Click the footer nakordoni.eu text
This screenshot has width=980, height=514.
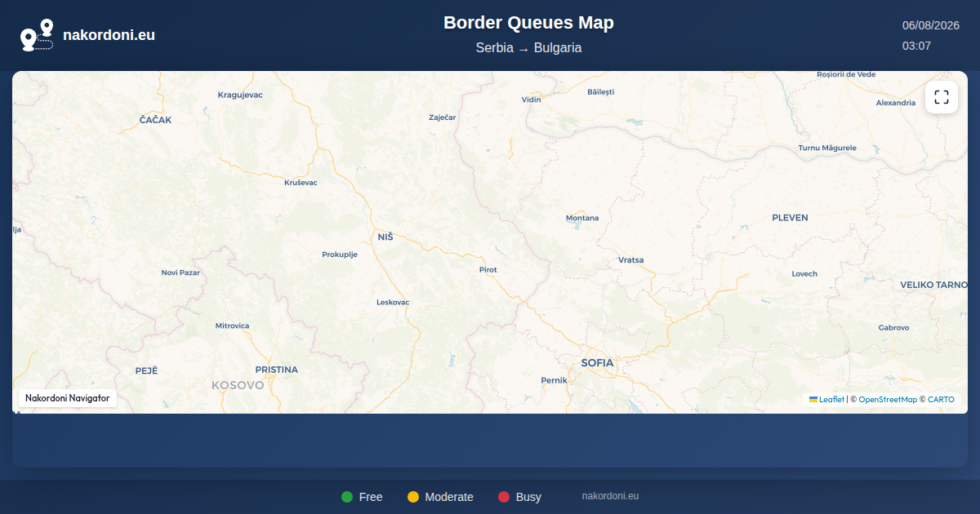click(610, 496)
